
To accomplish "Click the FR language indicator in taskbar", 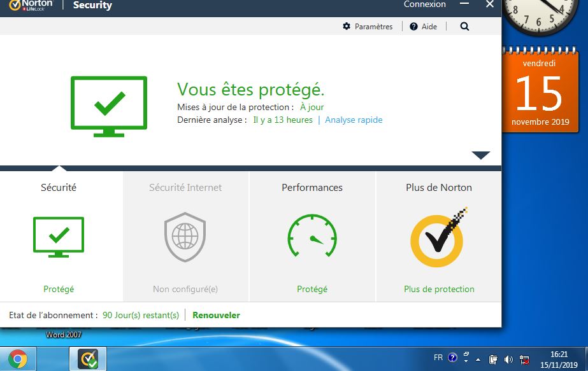I will click(x=438, y=358).
